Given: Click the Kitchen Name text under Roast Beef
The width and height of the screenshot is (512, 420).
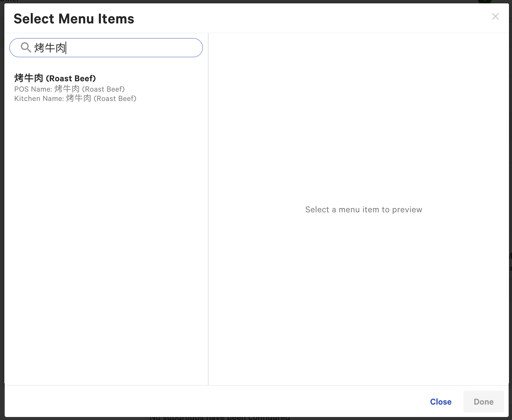Looking at the screenshot, I should pyautogui.click(x=75, y=98).
